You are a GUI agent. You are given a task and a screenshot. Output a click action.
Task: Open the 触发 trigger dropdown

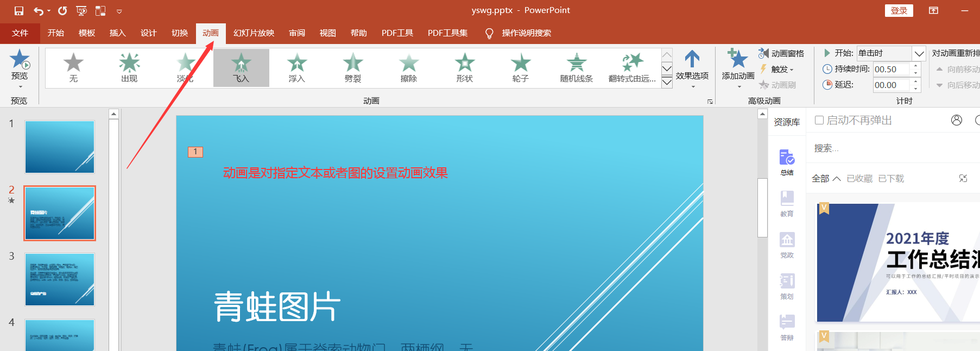tap(776, 69)
